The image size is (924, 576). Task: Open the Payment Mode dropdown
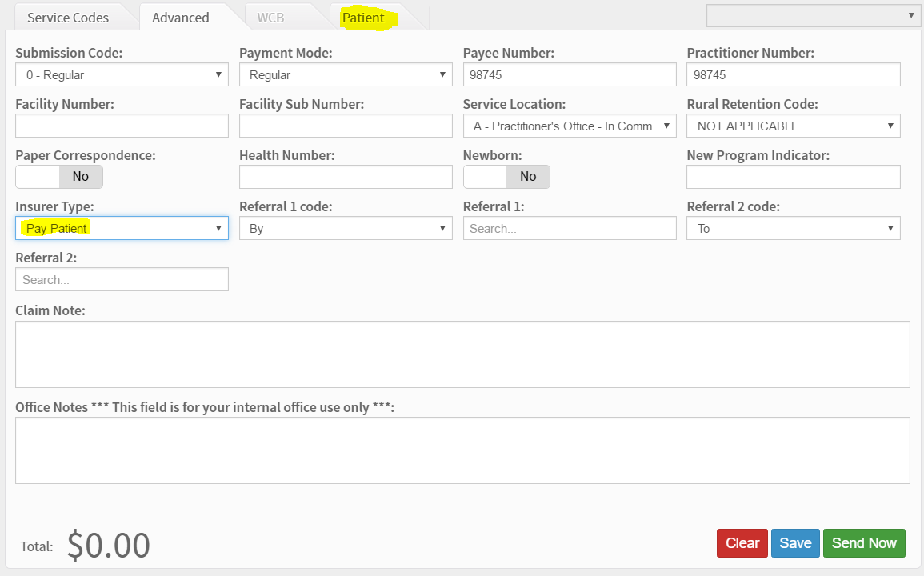(346, 75)
